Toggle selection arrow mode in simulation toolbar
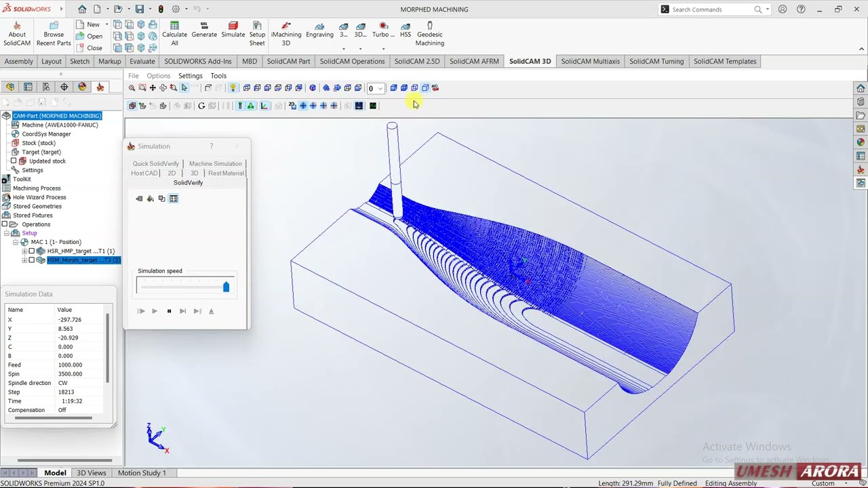Viewport: 868px width, 488px height. point(184,88)
